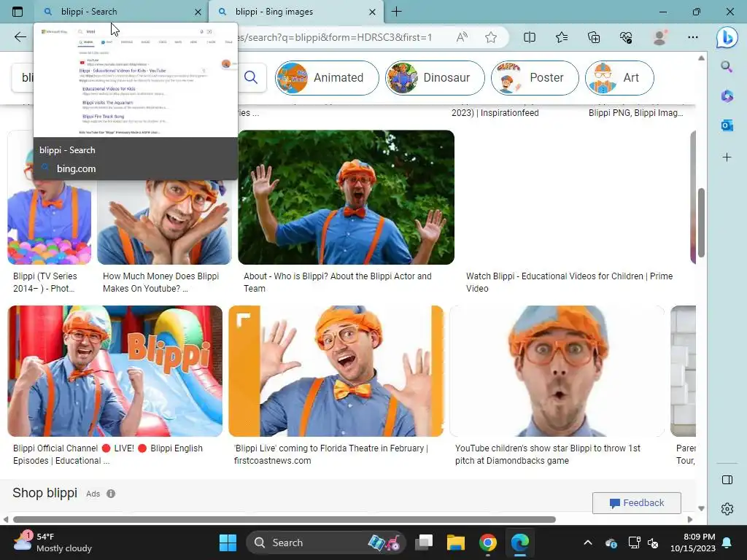Viewport: 747px width, 560px height.
Task: Click the vertical page scrollbar thumb
Action: point(701,222)
